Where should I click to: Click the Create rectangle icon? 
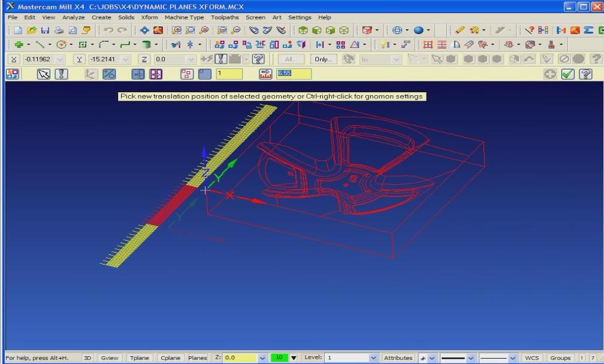(83, 45)
